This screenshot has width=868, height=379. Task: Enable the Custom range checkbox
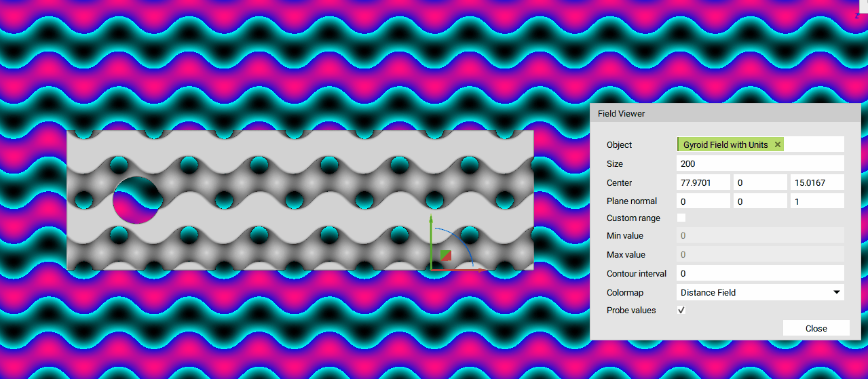pyautogui.click(x=681, y=218)
